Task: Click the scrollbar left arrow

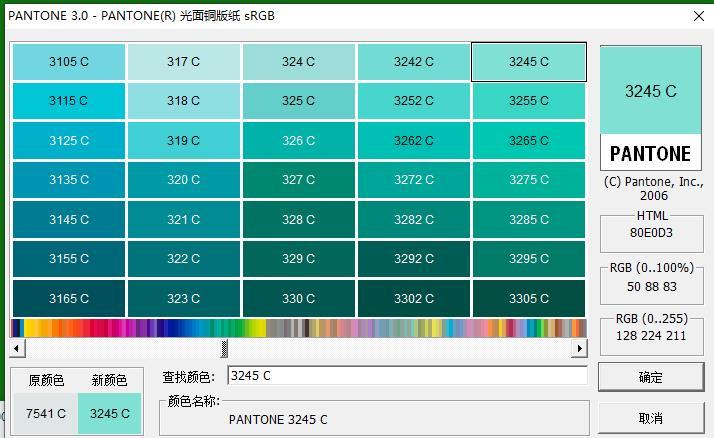Action: click(17, 349)
